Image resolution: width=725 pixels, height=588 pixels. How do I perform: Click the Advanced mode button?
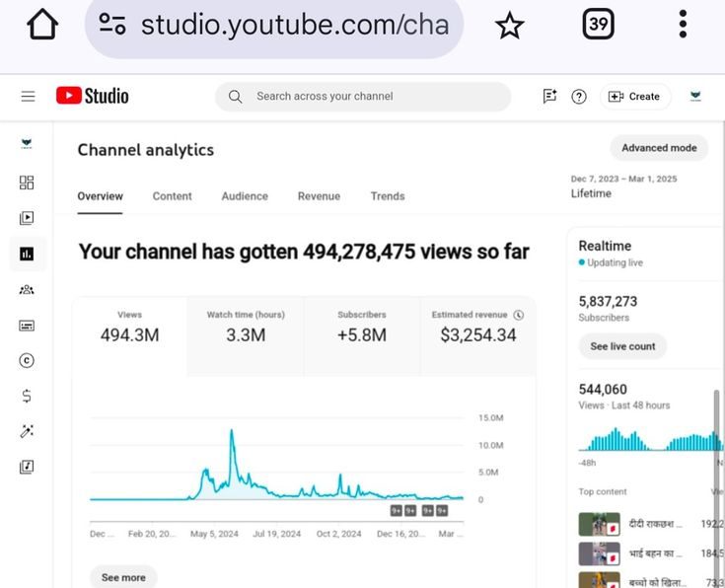(x=659, y=148)
